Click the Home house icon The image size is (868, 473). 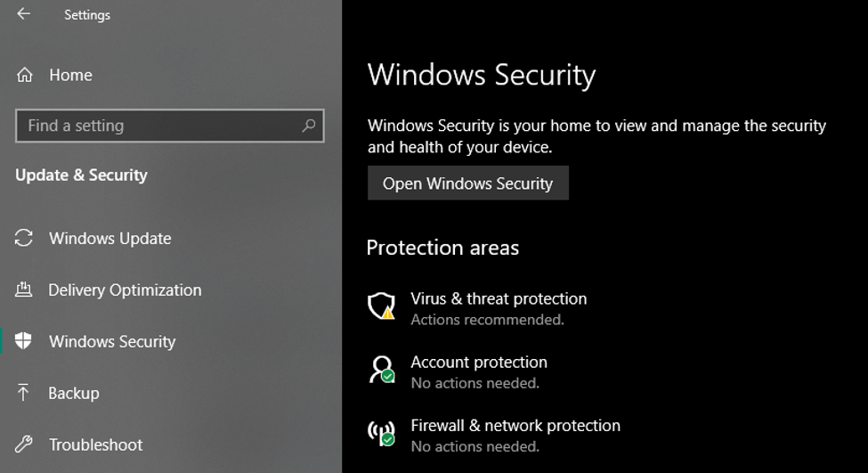coord(25,75)
